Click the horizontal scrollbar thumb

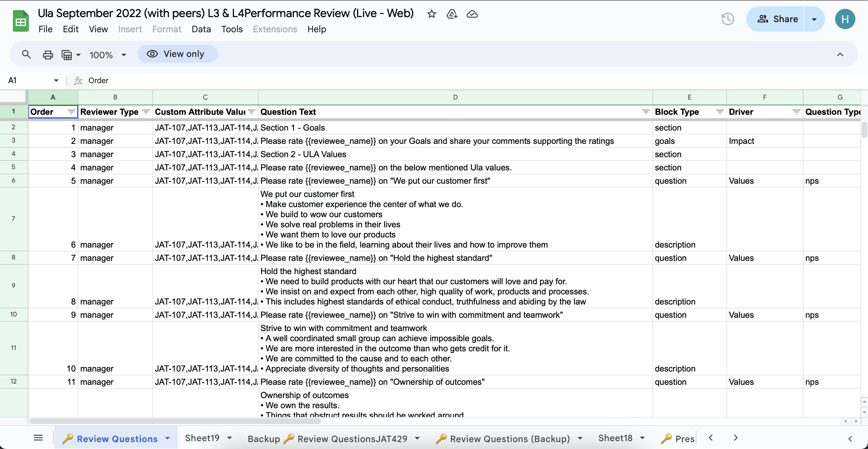point(175,421)
